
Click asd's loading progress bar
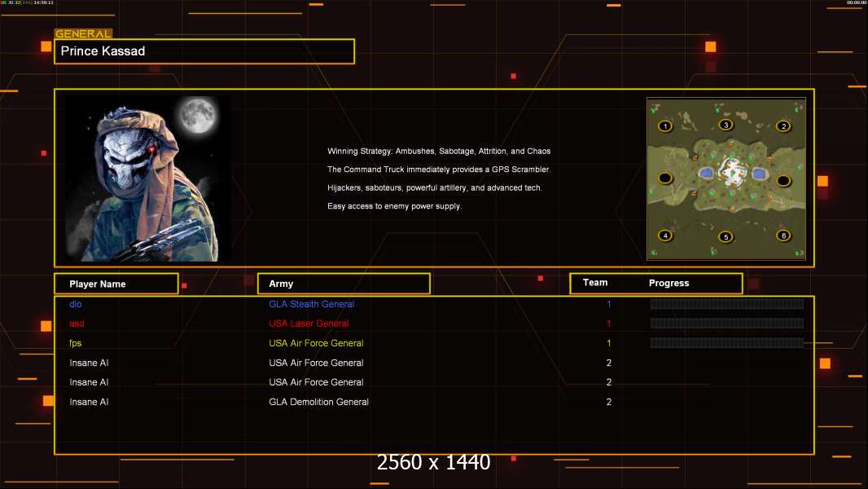[x=727, y=323]
